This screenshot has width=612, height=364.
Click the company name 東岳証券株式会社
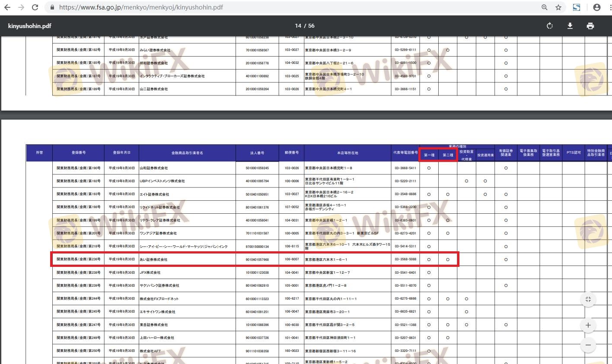click(x=154, y=325)
